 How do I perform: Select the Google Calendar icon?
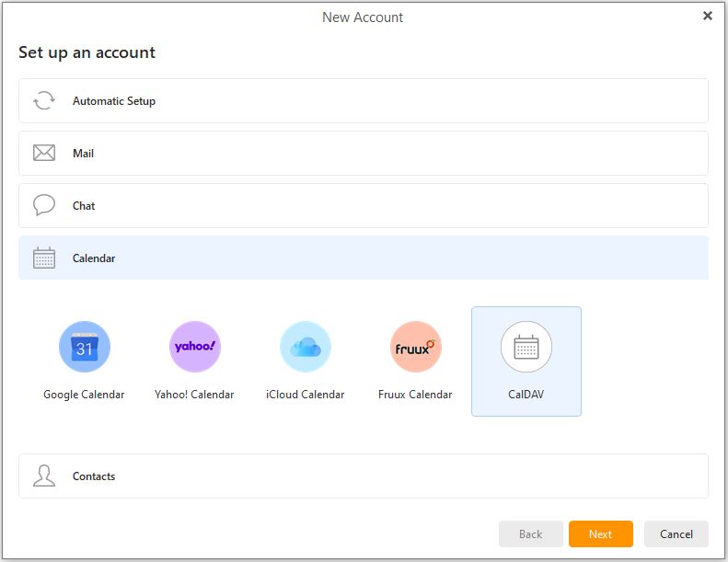tap(85, 347)
